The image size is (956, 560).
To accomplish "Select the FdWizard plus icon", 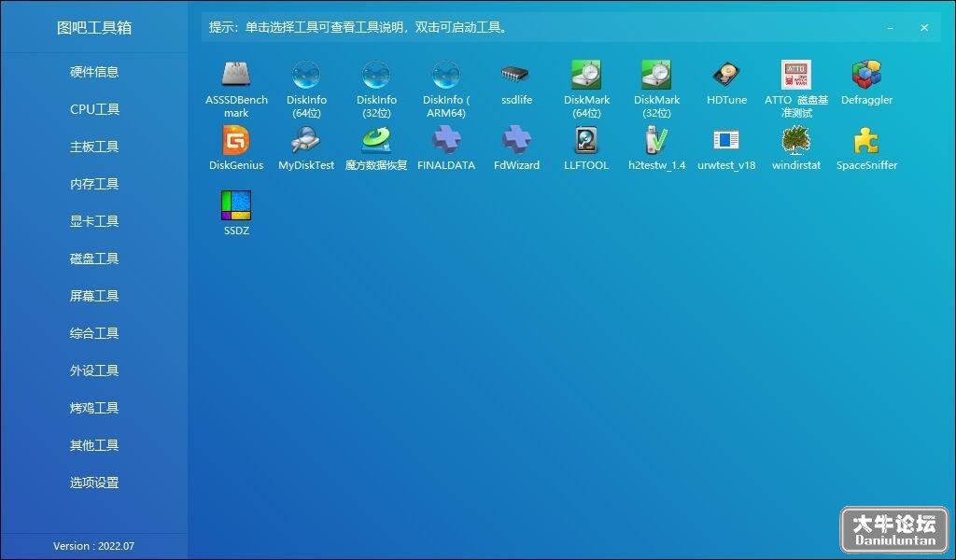I will [516, 140].
